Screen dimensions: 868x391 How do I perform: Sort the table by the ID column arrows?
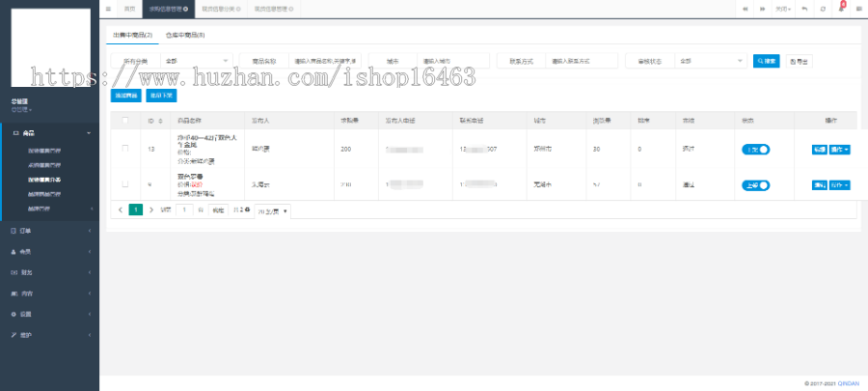[160, 120]
